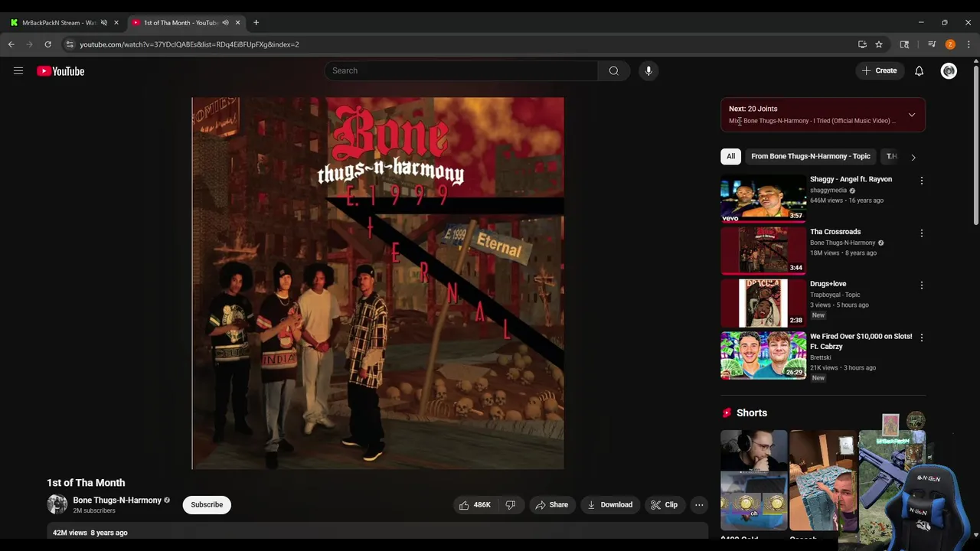Click '42M views 8 years ago' description text
The width and height of the screenshot is (980, 551).
(x=90, y=533)
